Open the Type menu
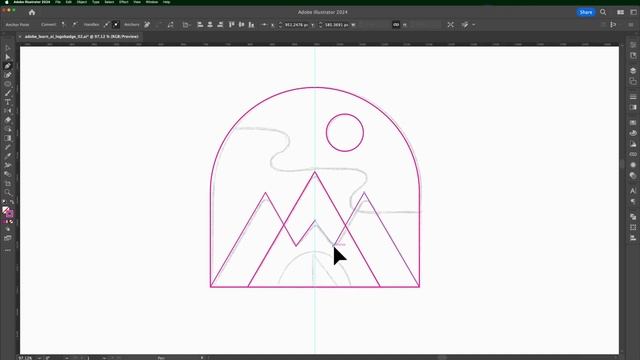 [x=96, y=2]
